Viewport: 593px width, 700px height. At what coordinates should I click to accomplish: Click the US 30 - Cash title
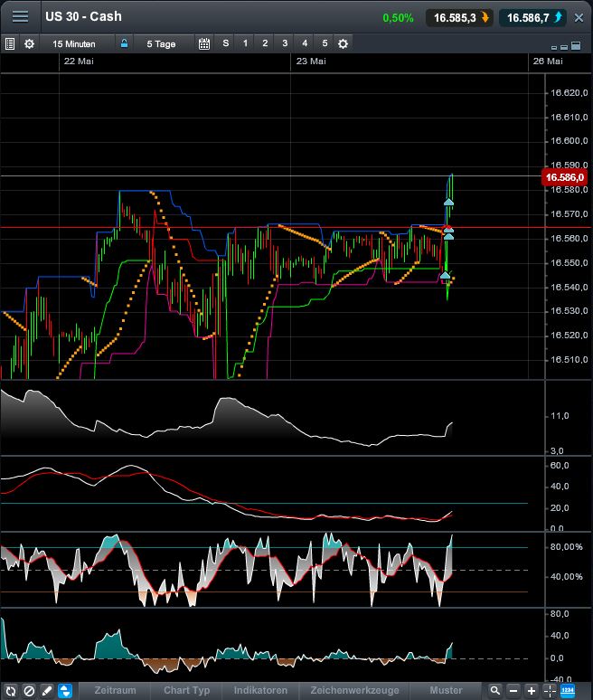pos(83,16)
